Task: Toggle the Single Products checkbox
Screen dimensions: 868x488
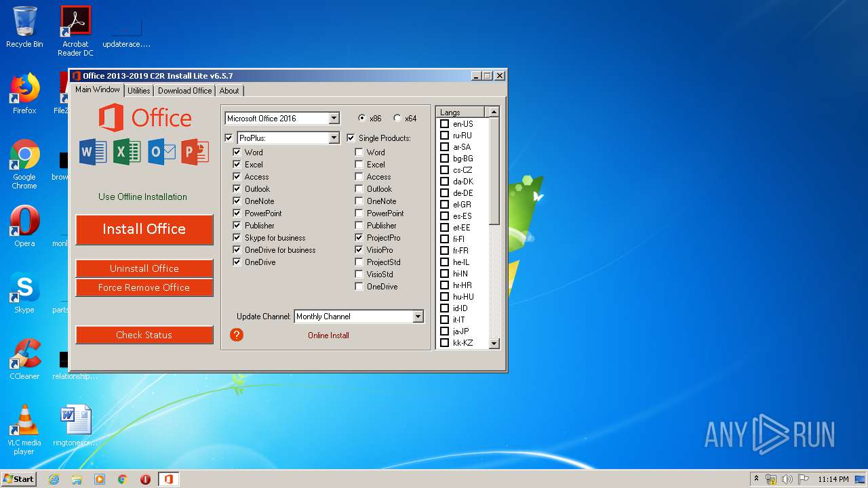Action: tap(351, 138)
